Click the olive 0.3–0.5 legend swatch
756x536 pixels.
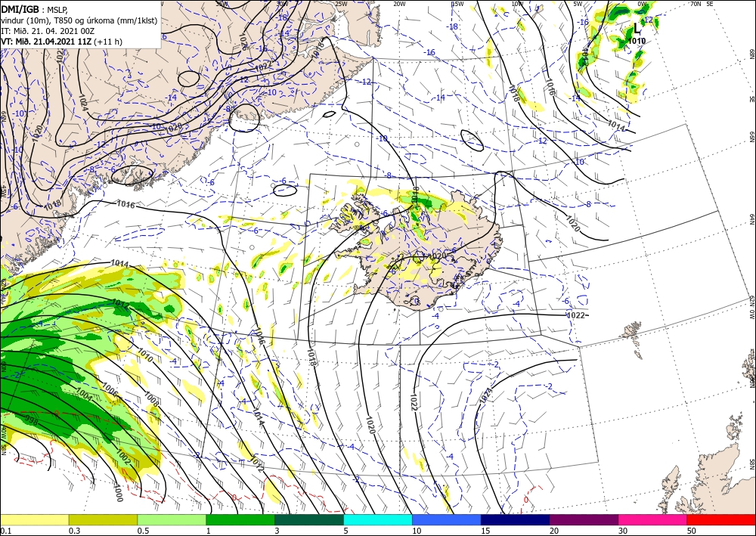pyautogui.click(x=103, y=519)
